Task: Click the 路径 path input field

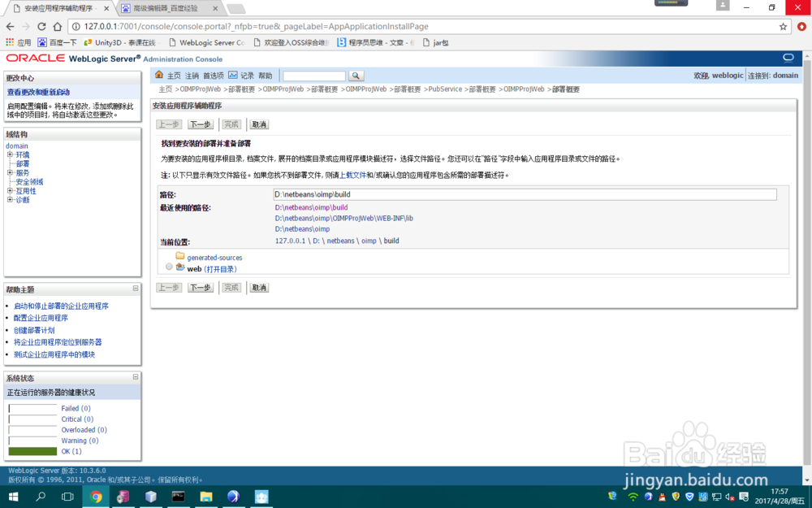Action: tap(525, 194)
